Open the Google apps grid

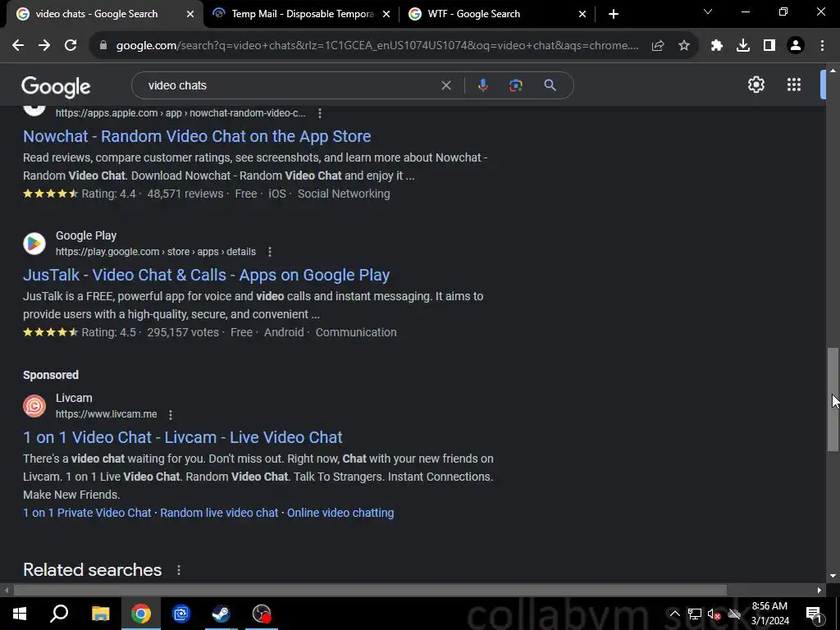794,84
